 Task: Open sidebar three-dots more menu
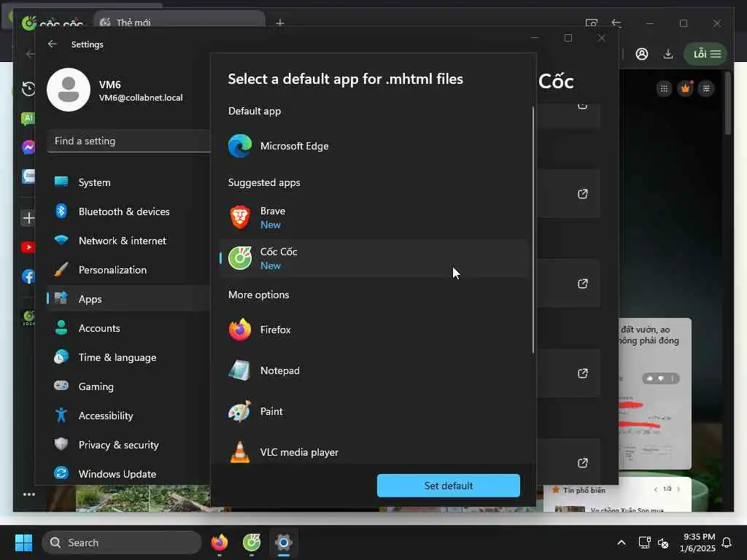pyautogui.click(x=29, y=494)
